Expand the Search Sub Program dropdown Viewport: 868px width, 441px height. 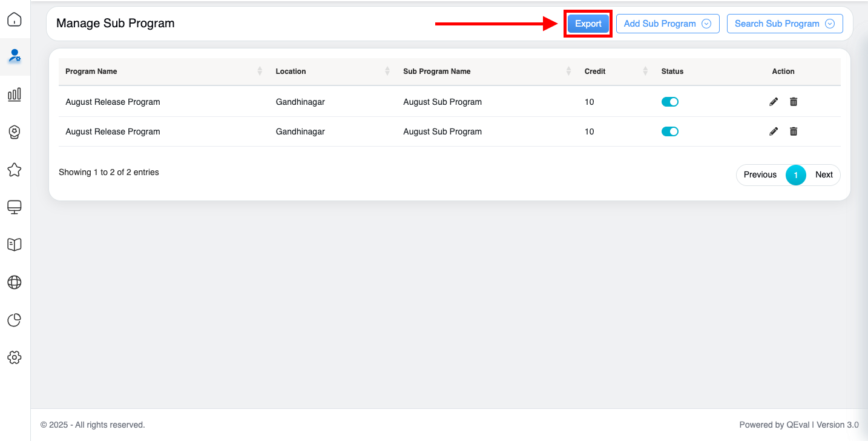click(784, 24)
